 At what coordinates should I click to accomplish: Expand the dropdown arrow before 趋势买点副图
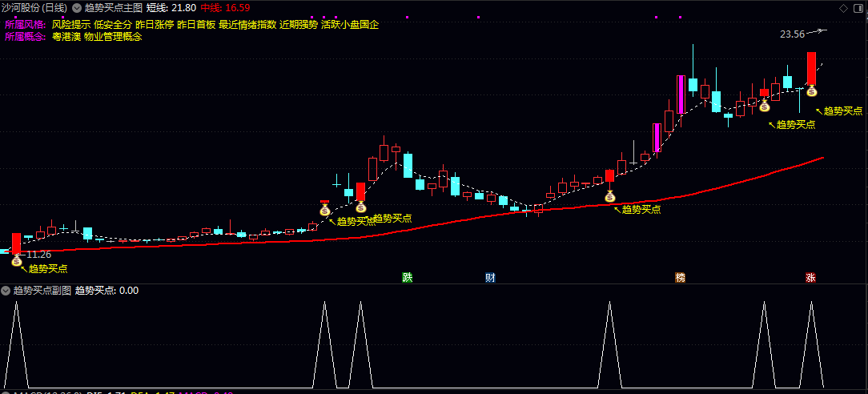click(6, 291)
